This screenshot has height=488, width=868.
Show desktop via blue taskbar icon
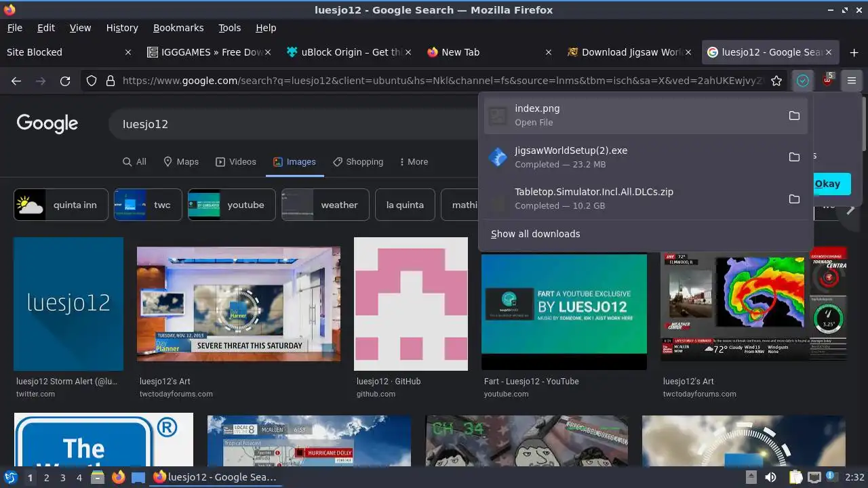pos(138,477)
